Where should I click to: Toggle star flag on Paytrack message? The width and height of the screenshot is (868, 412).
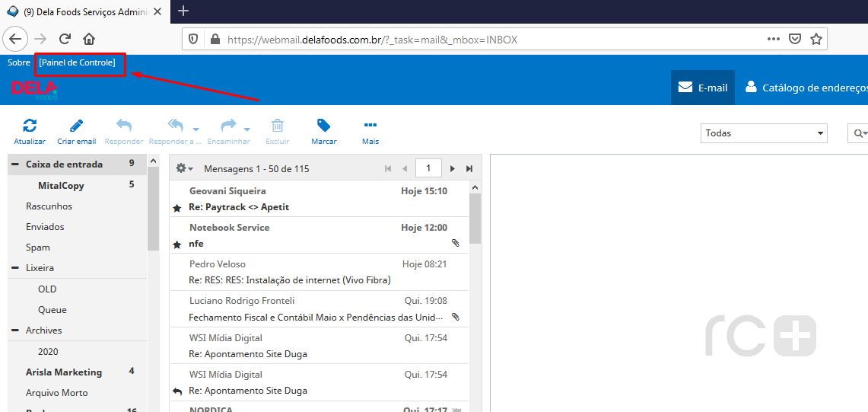177,208
